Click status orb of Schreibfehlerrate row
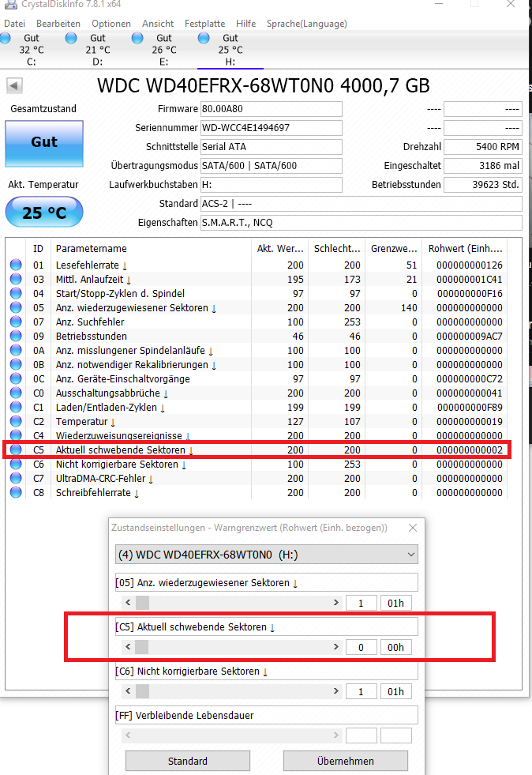 click(16, 493)
